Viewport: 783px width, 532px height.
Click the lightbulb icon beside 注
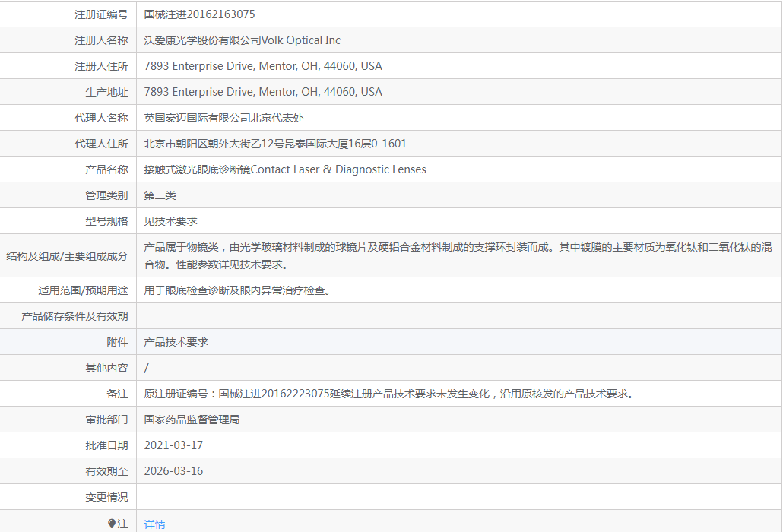(x=111, y=524)
